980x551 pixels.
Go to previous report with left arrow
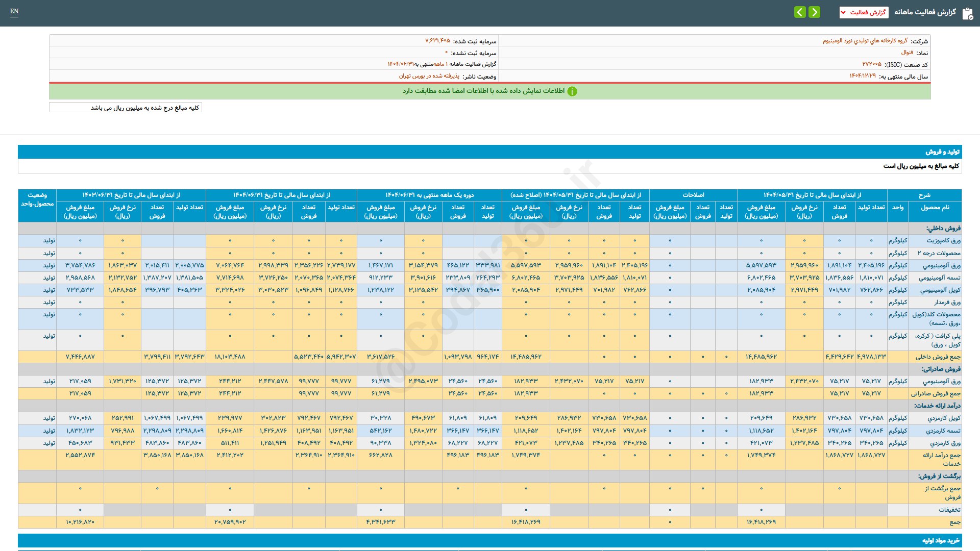pos(800,12)
